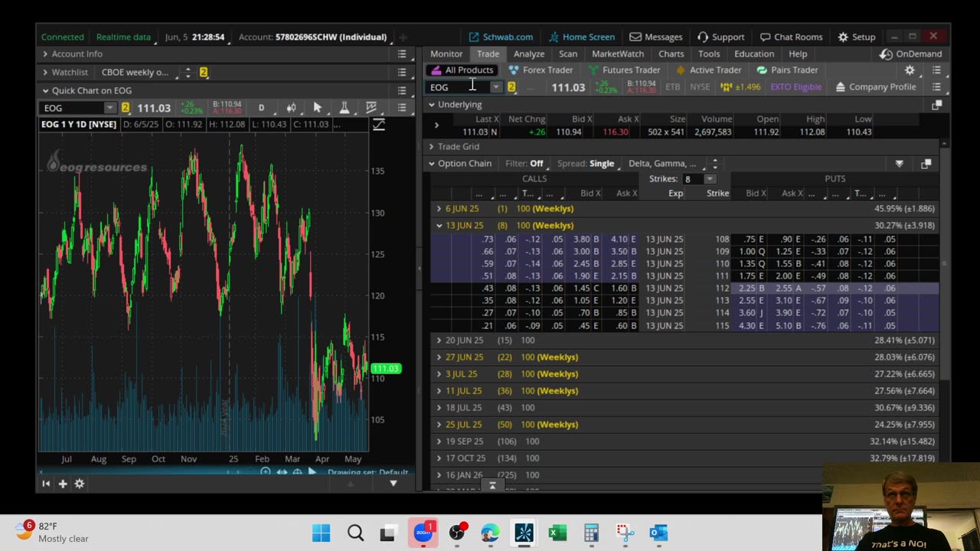Open the chart studies flask icon
This screenshot has width=980, height=551.
345,108
